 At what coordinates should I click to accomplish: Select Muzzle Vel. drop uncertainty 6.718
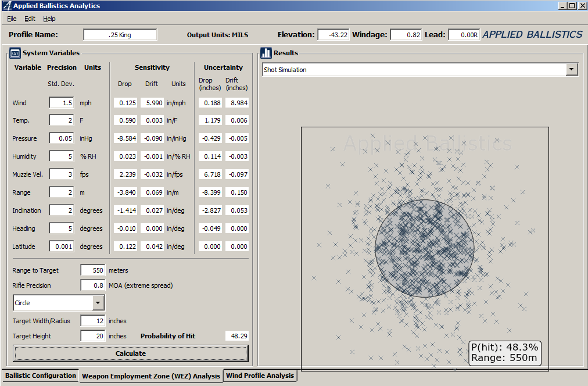pos(210,174)
